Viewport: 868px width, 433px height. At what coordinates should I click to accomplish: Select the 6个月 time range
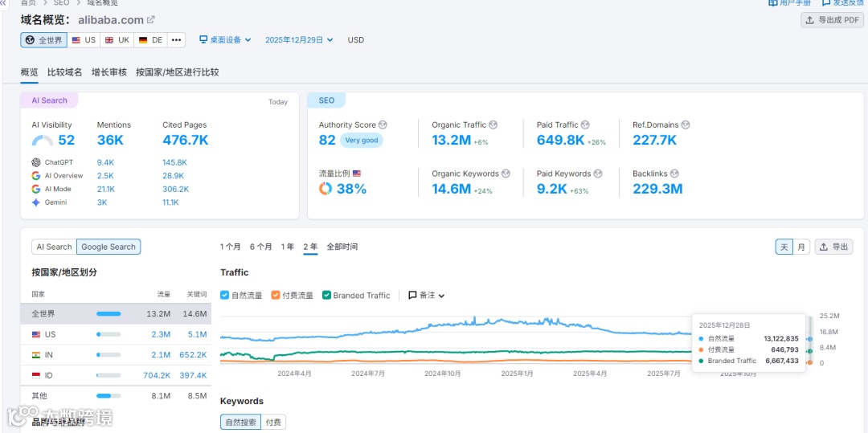click(260, 247)
